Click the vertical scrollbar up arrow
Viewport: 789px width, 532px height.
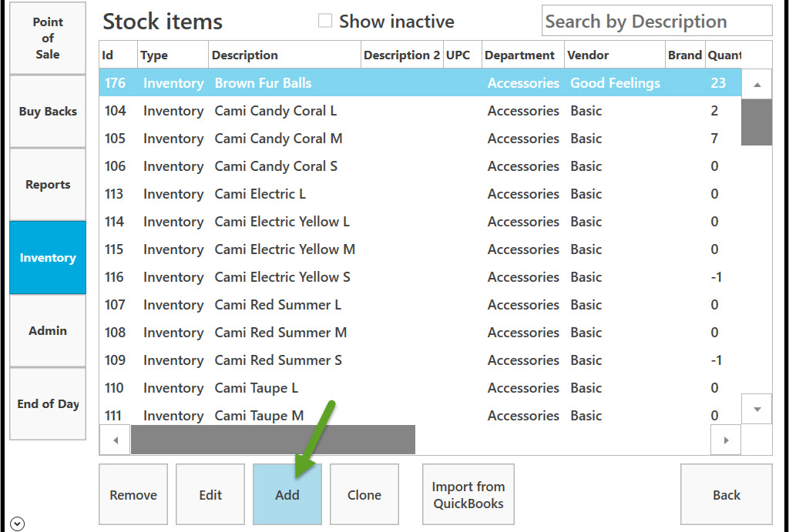[757, 85]
